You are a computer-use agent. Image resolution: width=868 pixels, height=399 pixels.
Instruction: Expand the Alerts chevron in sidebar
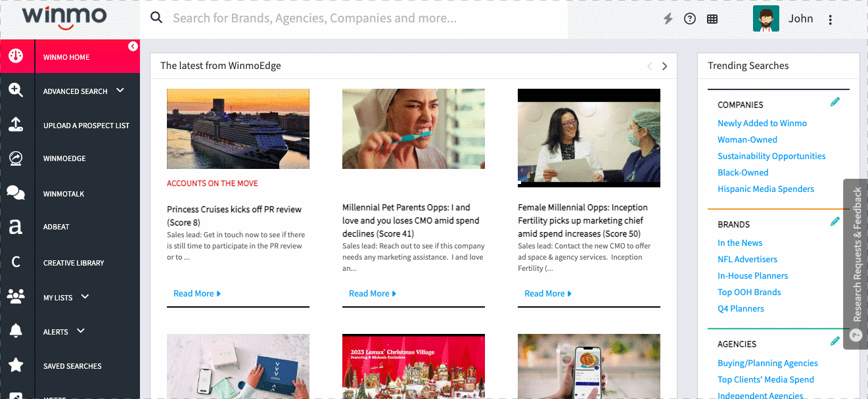pos(81,331)
